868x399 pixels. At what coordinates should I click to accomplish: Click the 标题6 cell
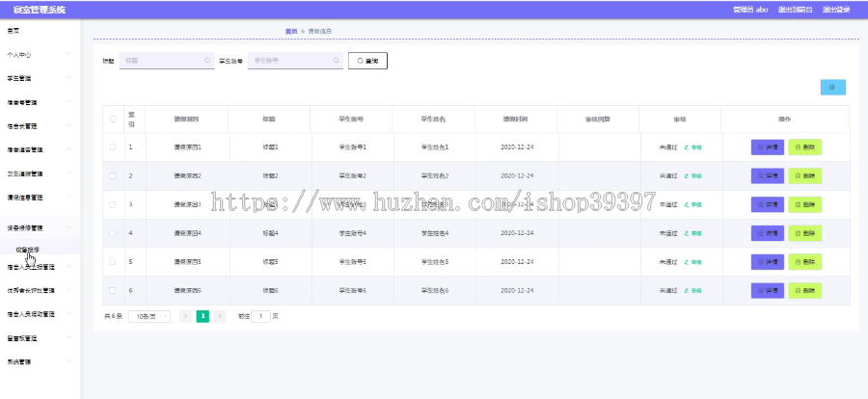270,290
